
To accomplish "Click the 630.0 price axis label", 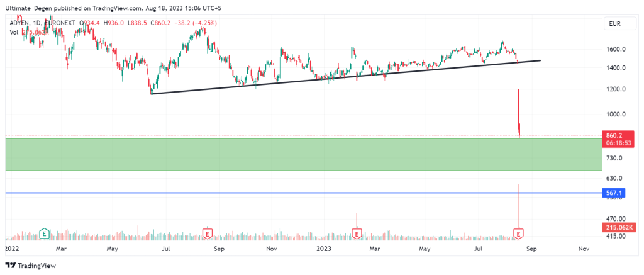I will (614, 178).
